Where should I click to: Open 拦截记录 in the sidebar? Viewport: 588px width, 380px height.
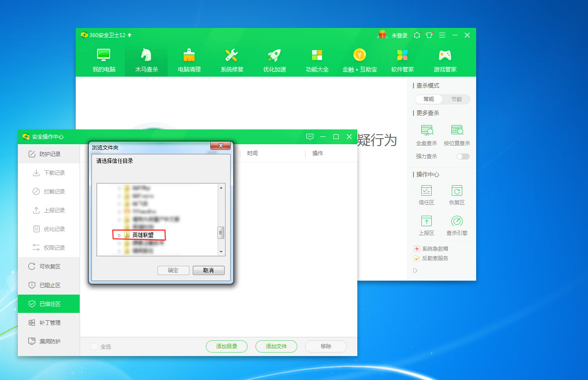pyautogui.click(x=49, y=191)
